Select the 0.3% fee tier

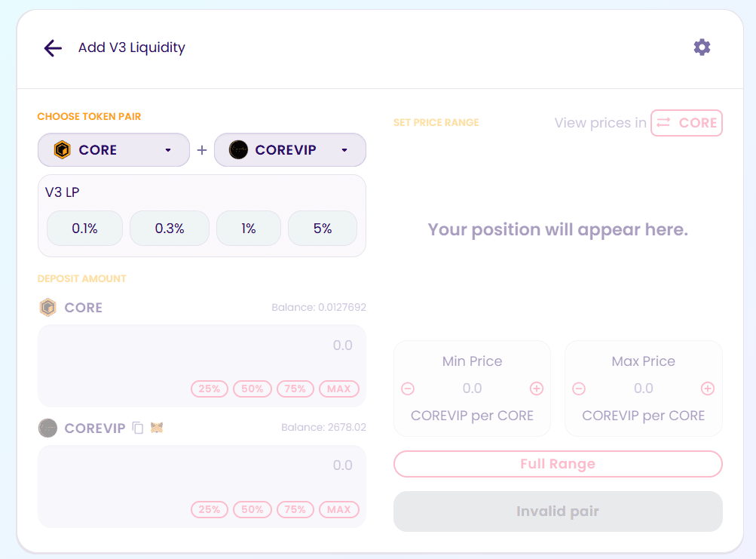(170, 228)
